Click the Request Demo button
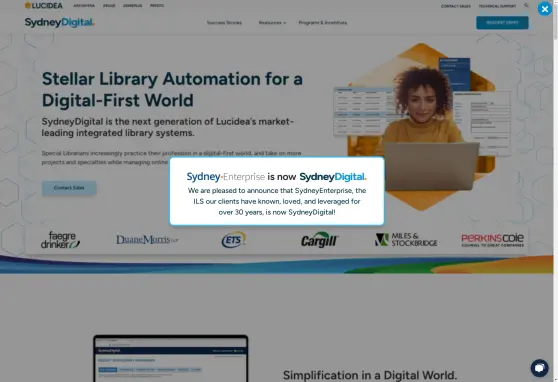 502,22
